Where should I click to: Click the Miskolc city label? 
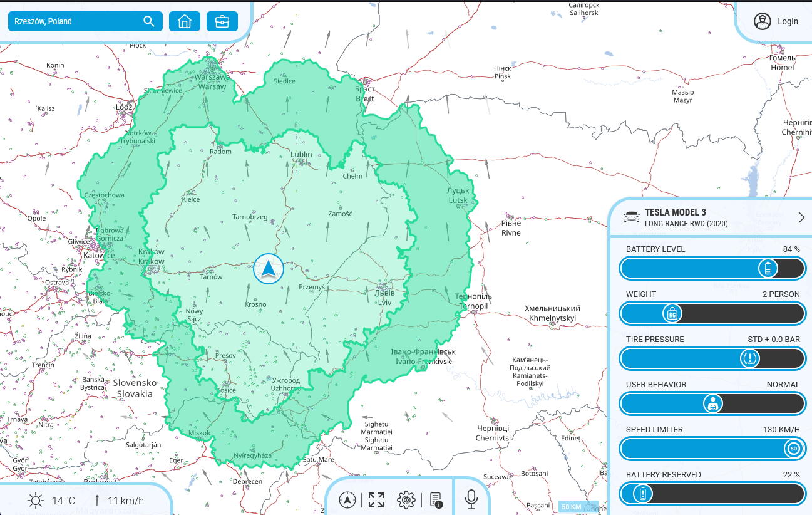pyautogui.click(x=200, y=433)
